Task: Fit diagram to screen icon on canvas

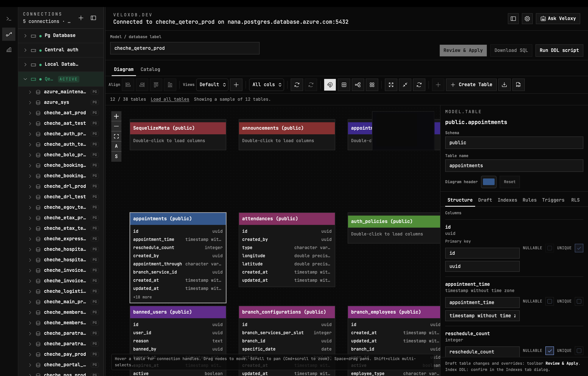Action: click(x=116, y=136)
